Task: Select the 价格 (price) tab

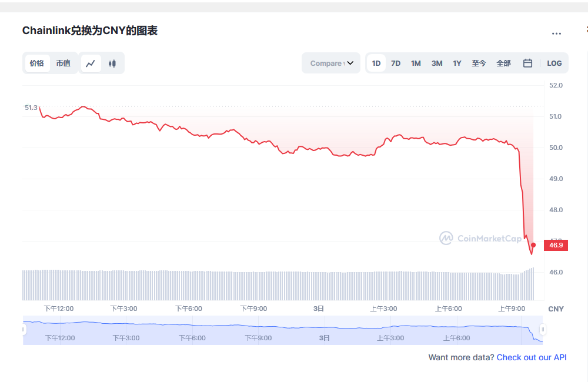Action: pos(37,63)
